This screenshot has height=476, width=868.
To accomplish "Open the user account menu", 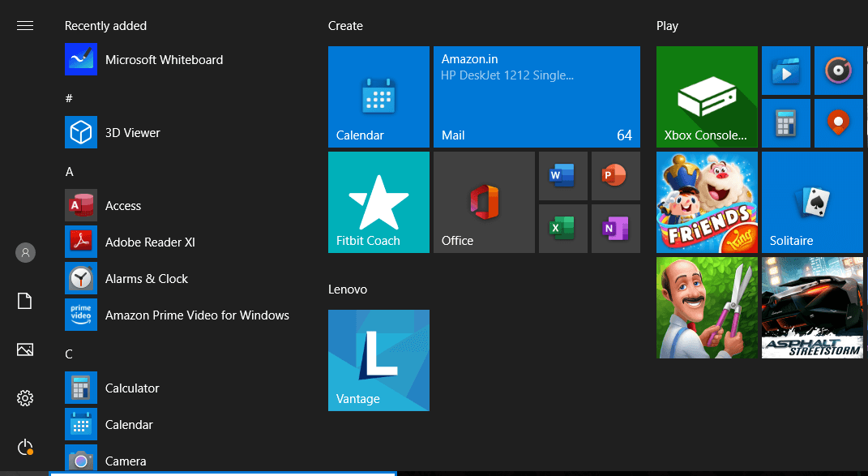I will pyautogui.click(x=24, y=252).
